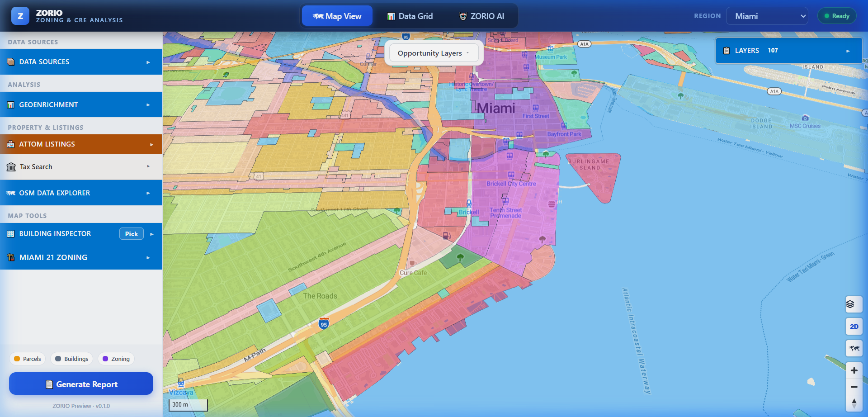Click the Generate Report button
868x417 pixels.
[x=81, y=384]
